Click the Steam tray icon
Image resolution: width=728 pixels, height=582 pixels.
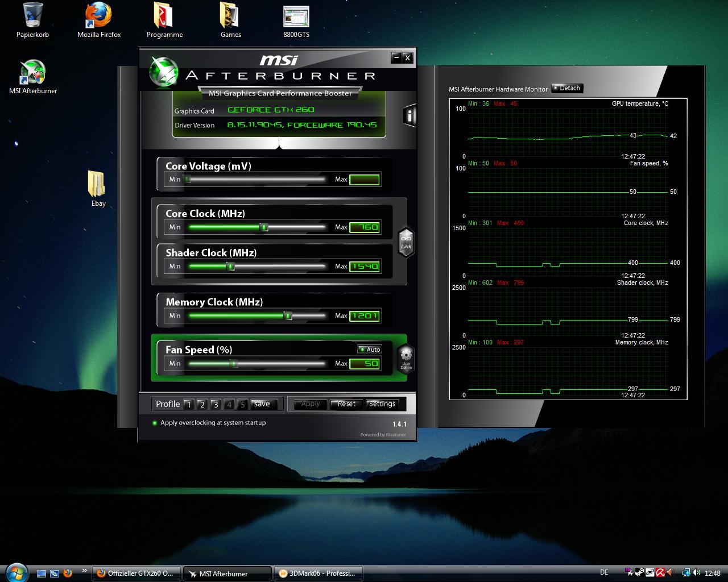pos(639,573)
